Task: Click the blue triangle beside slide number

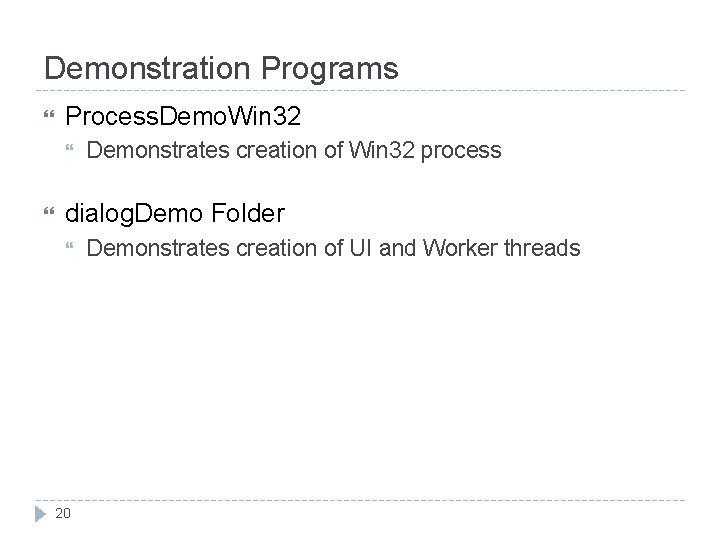Action: click(40, 513)
